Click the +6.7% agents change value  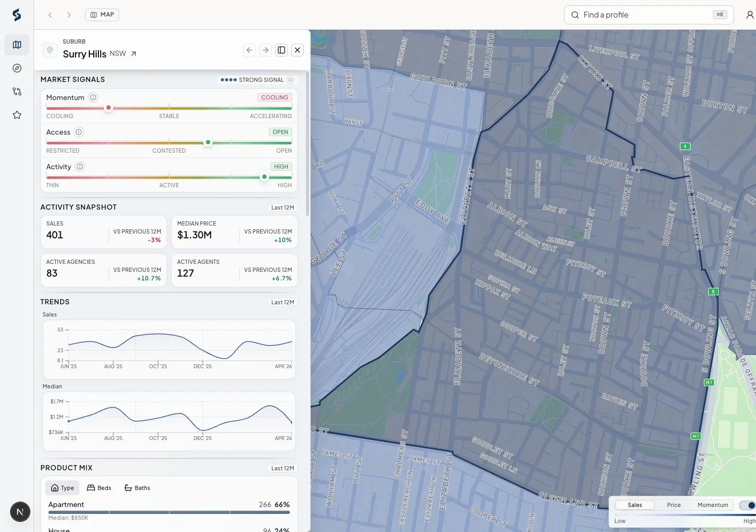[x=282, y=278]
